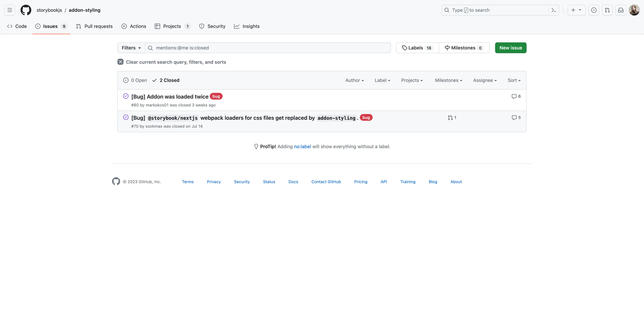Image resolution: width=644 pixels, height=314 pixels.
Task: Select the 2 Closed issues filter
Action: [x=166, y=80]
